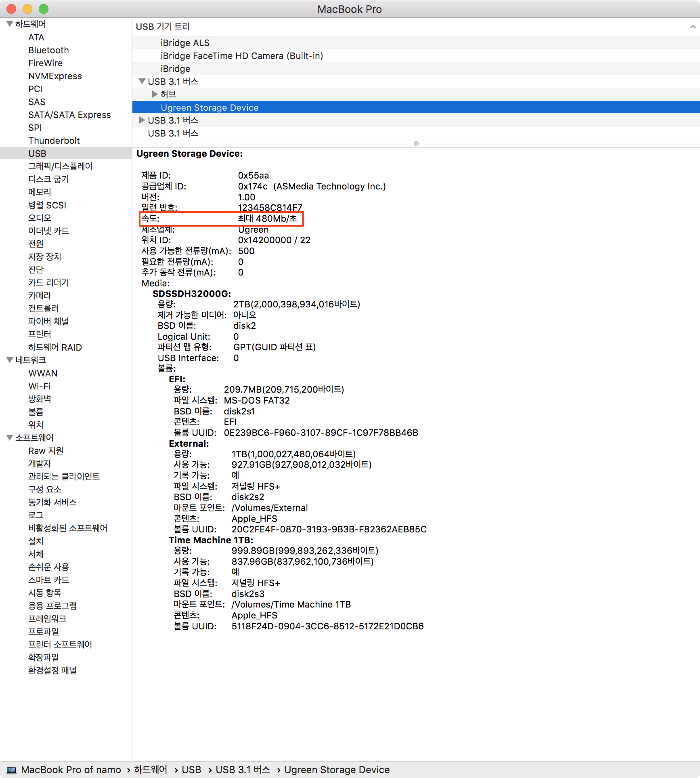This screenshot has width=700, height=778.
Task: Collapse the 네트워크 section triangle
Action: [x=10, y=360]
